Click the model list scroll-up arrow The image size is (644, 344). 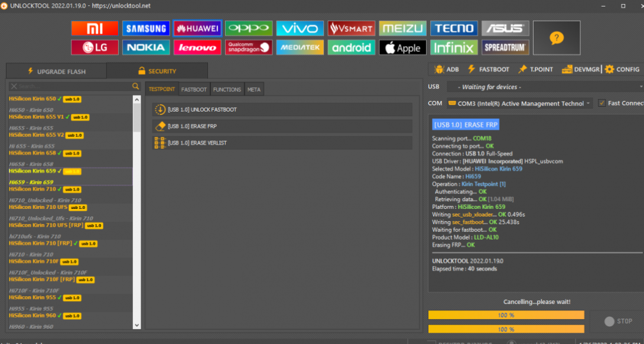click(x=137, y=99)
